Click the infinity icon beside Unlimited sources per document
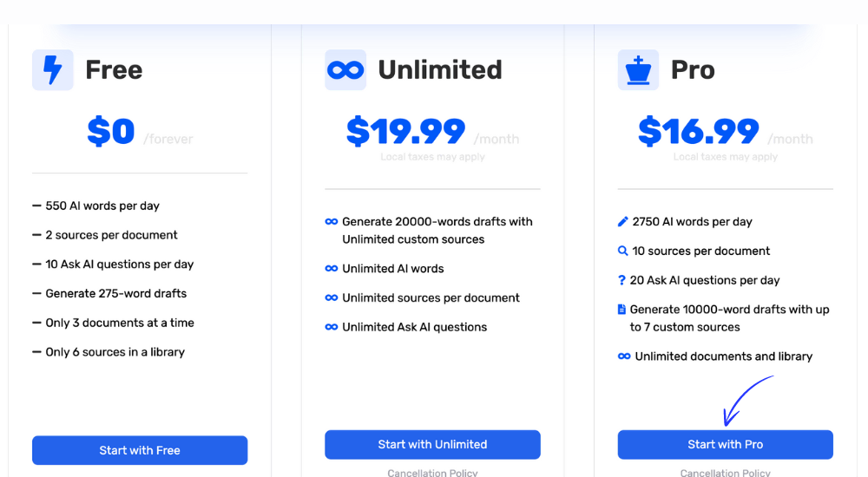The image size is (868, 477). pyautogui.click(x=331, y=298)
